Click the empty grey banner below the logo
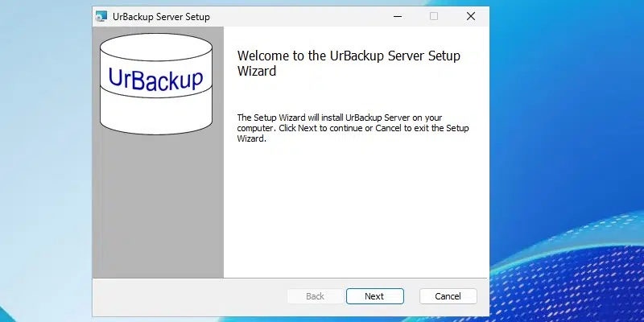 [x=158, y=209]
